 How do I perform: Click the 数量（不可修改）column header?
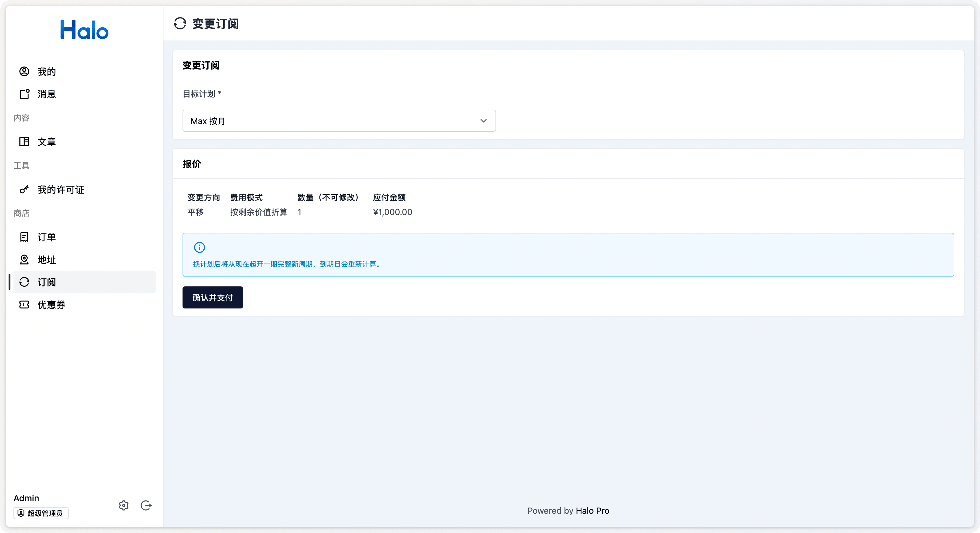[x=329, y=198]
